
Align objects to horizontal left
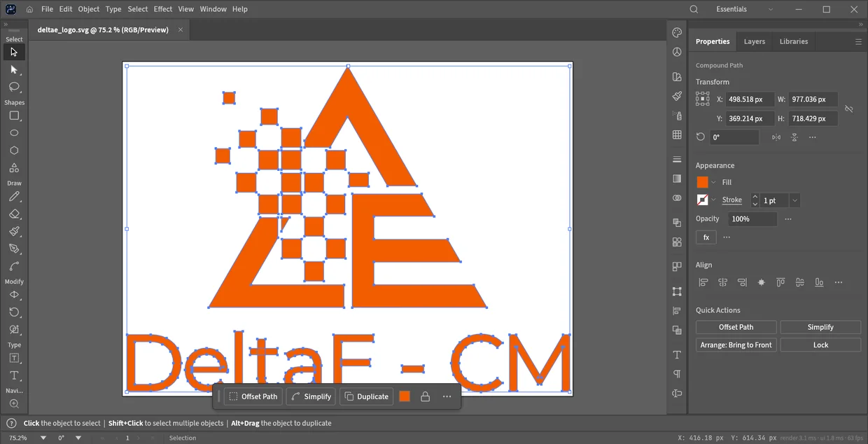(703, 282)
